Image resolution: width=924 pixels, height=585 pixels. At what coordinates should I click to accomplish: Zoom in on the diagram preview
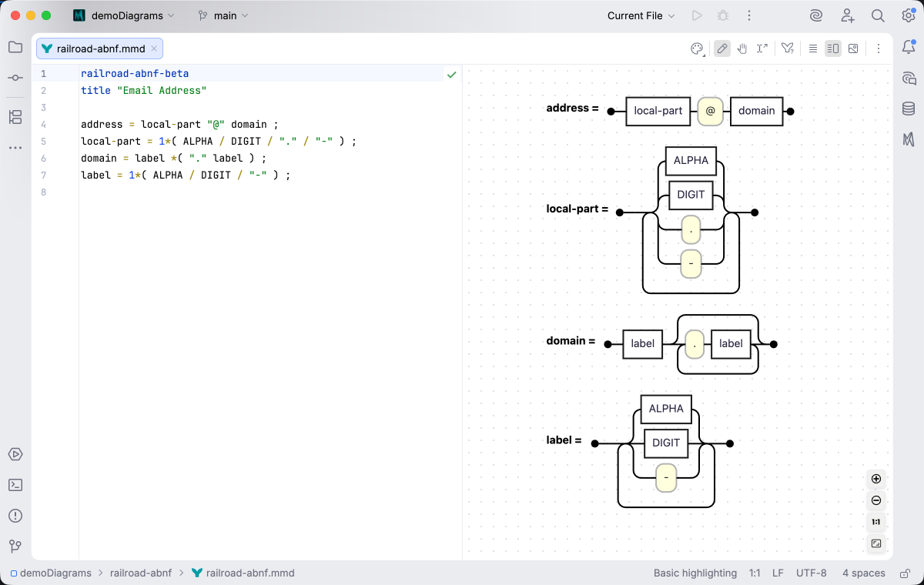(876, 479)
